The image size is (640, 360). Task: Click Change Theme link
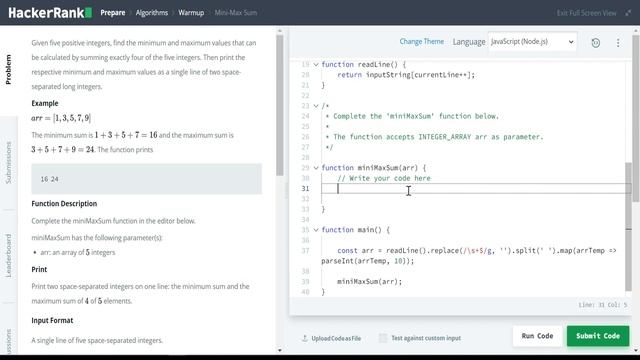[422, 42]
